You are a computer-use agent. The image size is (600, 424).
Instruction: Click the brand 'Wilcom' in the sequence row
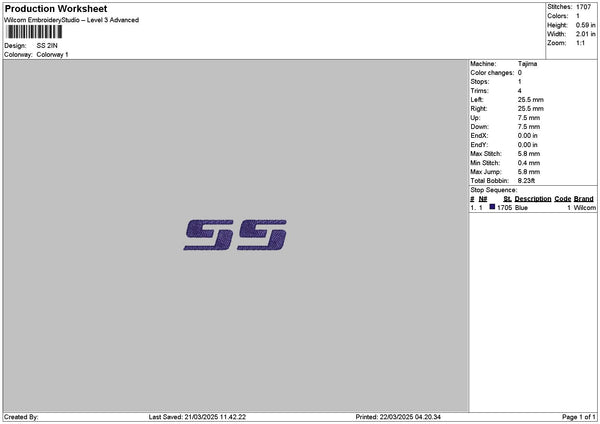[x=585, y=208]
